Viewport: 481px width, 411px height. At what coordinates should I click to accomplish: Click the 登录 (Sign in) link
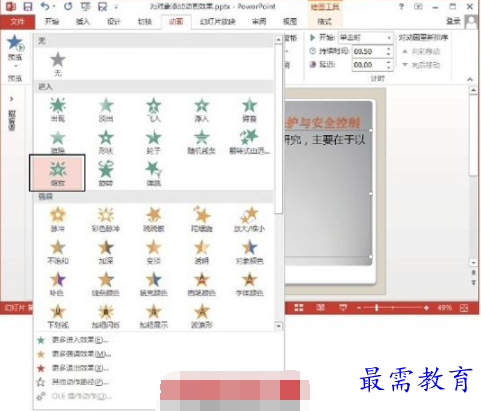(x=453, y=21)
